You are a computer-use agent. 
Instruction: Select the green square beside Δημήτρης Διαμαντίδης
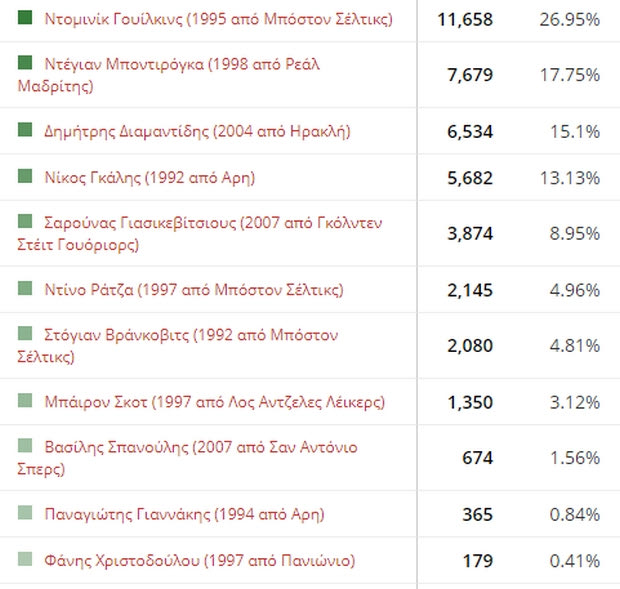25,130
